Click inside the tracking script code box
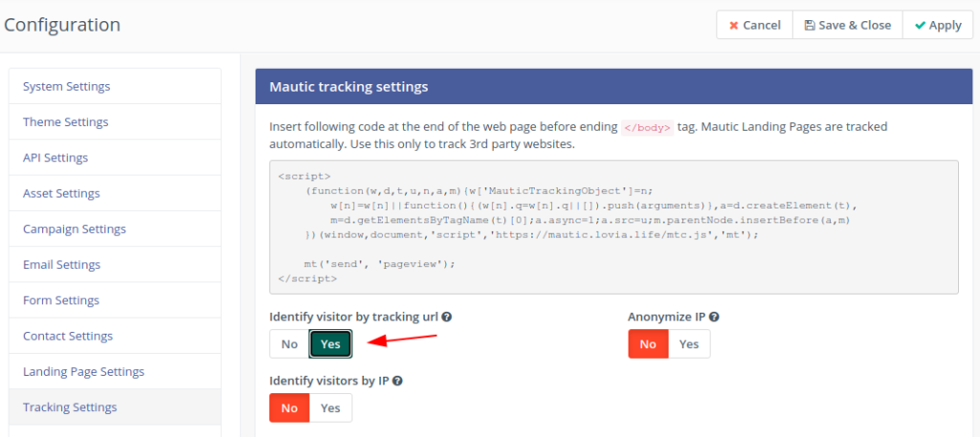Image resolution: width=980 pixels, height=437 pixels. coord(613,228)
